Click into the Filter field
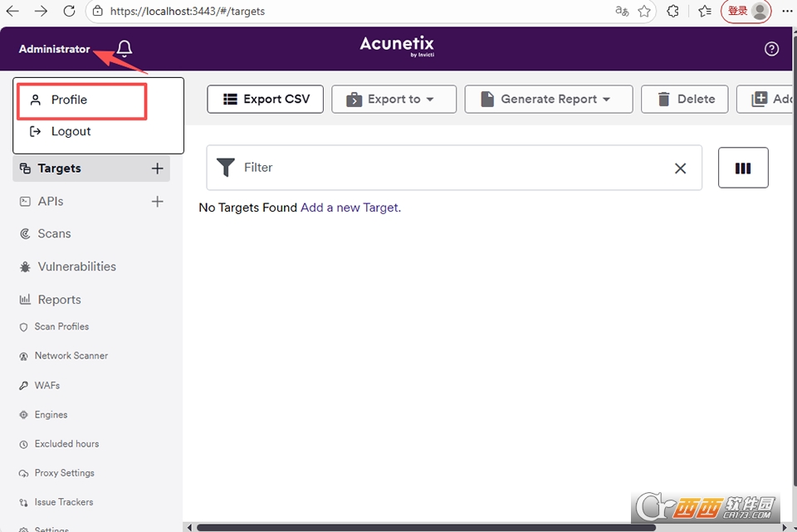Screen dimensions: 797x532 454,168
